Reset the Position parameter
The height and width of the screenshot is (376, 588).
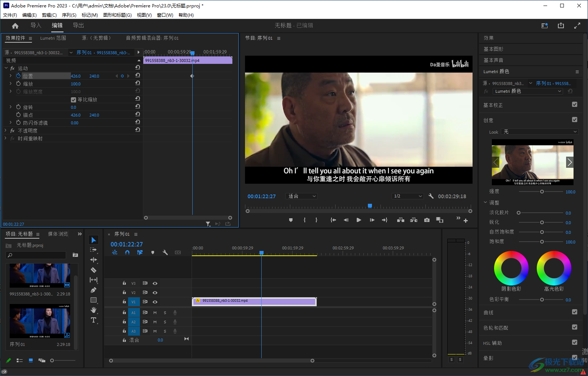click(x=138, y=75)
